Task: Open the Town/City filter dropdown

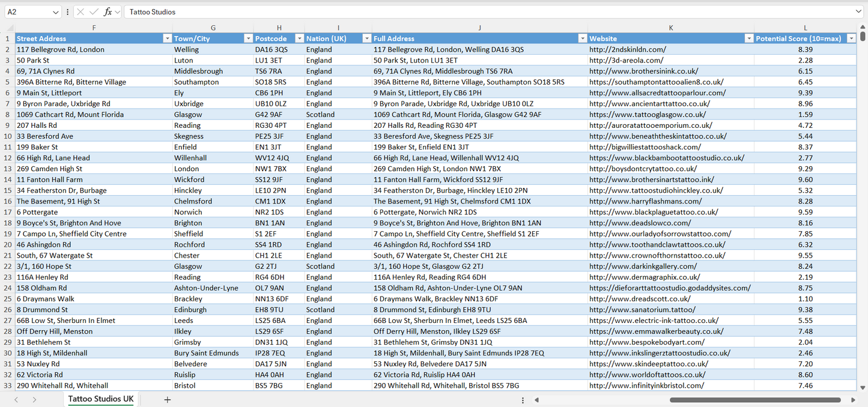Action: click(x=248, y=38)
